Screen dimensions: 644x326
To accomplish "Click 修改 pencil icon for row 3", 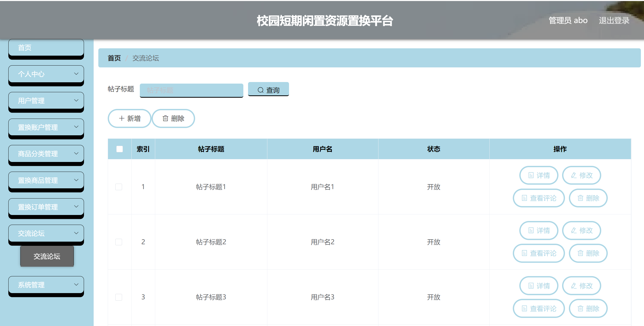I will pos(574,286).
